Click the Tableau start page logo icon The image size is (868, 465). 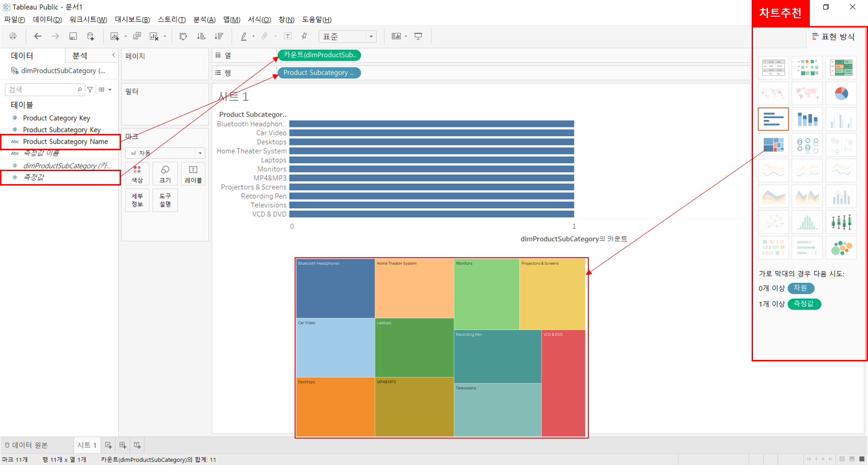(13, 36)
